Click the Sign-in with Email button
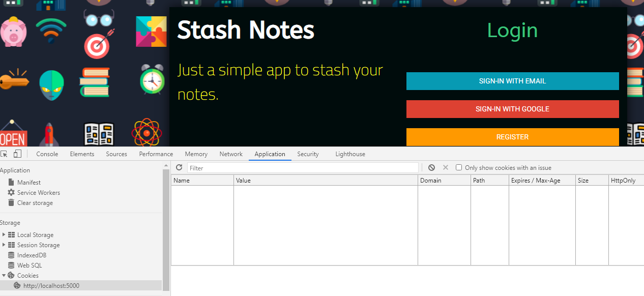The image size is (644, 296). point(512,81)
